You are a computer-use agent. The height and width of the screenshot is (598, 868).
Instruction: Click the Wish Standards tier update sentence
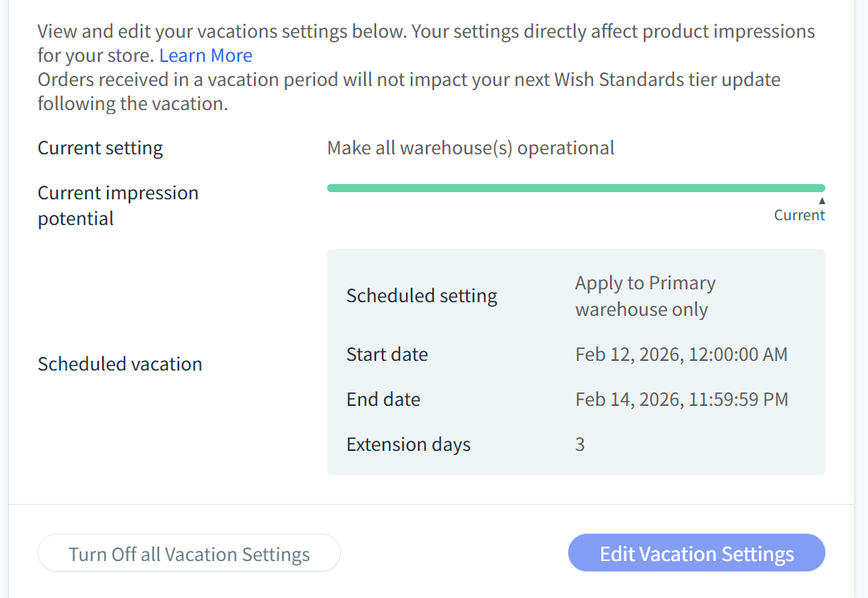[x=408, y=92]
